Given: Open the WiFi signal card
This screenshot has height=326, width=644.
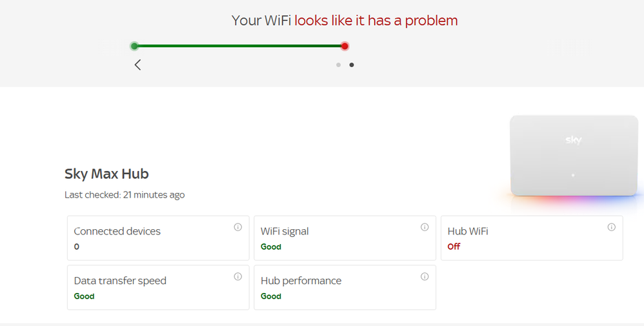Looking at the screenshot, I should point(345,238).
